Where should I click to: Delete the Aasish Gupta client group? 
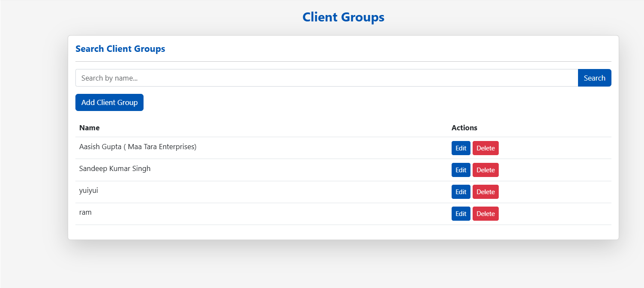[x=485, y=148]
